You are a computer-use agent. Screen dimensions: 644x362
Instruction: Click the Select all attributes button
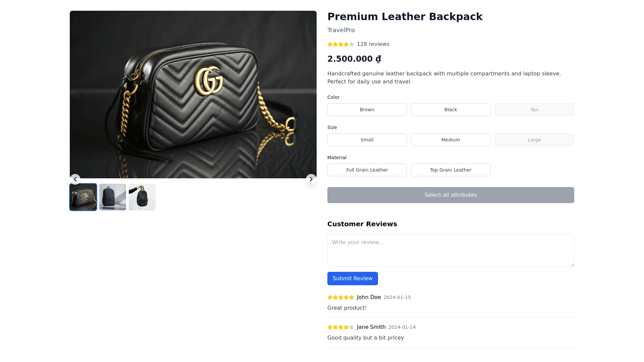click(450, 195)
